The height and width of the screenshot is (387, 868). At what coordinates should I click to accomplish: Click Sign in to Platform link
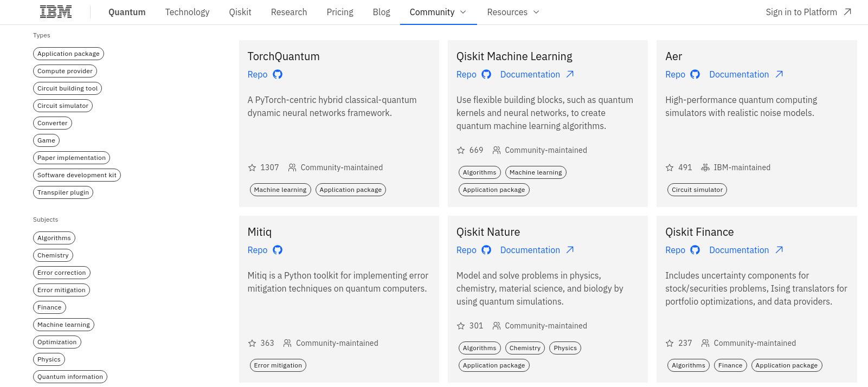point(808,12)
